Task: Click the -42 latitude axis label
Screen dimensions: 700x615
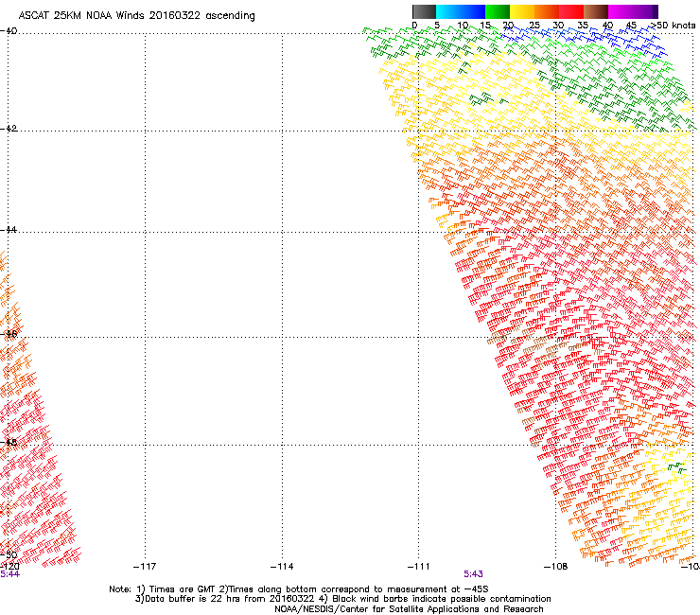Action: pos(9,129)
